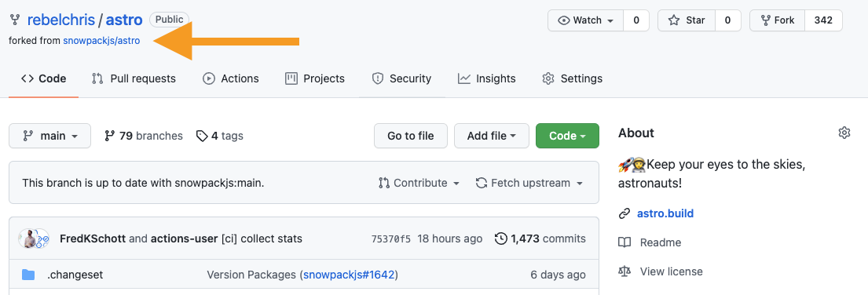The width and height of the screenshot is (868, 295).
Task: Click the gear icon beside About
Action: pos(844,133)
